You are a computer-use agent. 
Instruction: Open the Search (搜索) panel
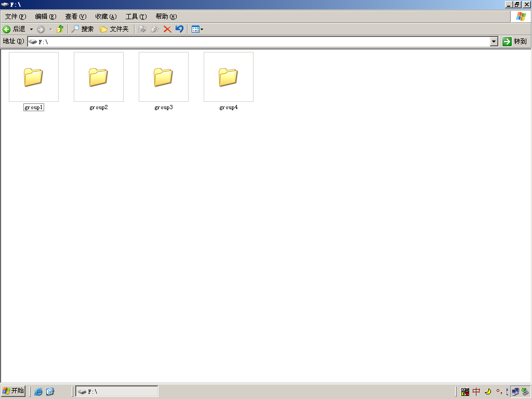click(x=82, y=29)
